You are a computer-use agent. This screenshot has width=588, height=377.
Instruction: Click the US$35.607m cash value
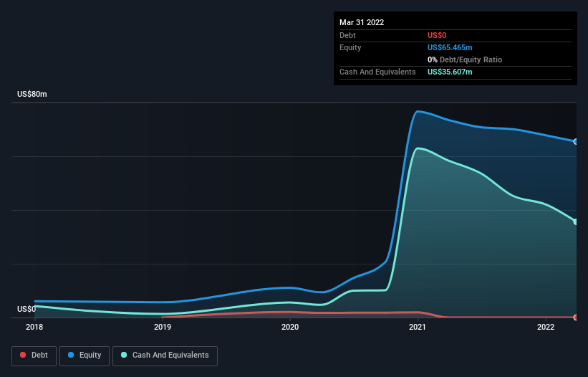click(x=450, y=72)
